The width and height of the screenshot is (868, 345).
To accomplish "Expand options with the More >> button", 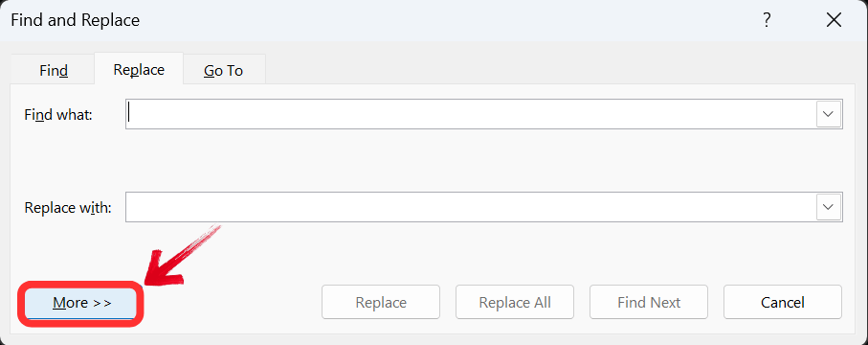I will pos(80,302).
